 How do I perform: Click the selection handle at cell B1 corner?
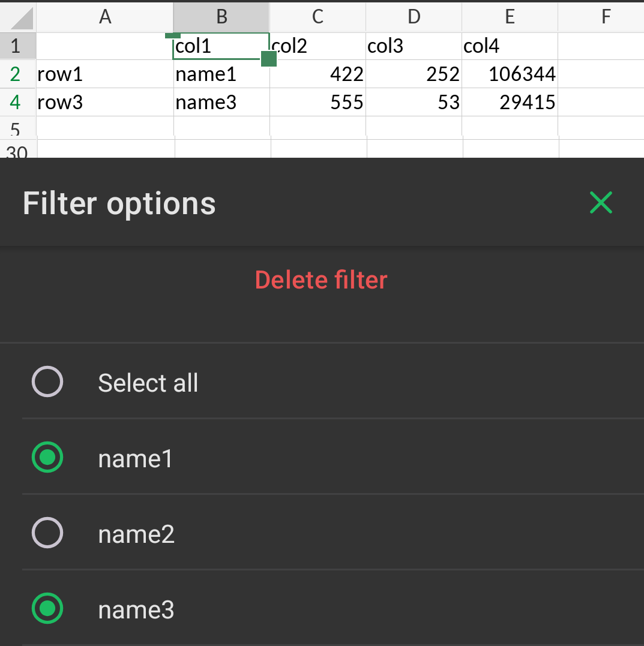[268, 59]
